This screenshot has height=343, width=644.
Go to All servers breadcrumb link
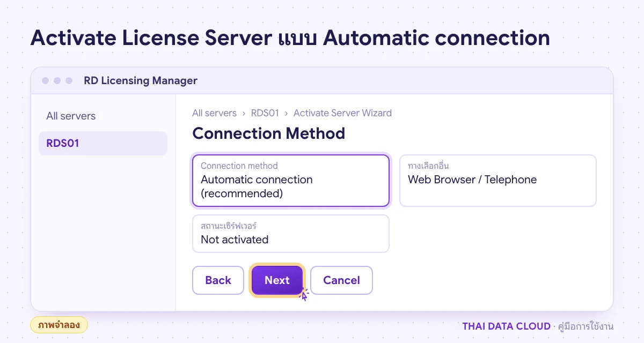click(214, 113)
